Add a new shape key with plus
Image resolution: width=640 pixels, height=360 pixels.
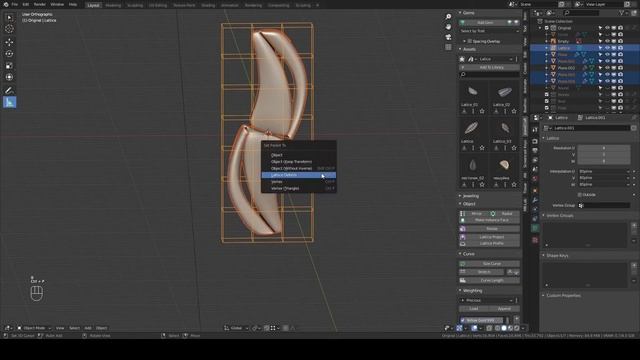pyautogui.click(x=634, y=265)
